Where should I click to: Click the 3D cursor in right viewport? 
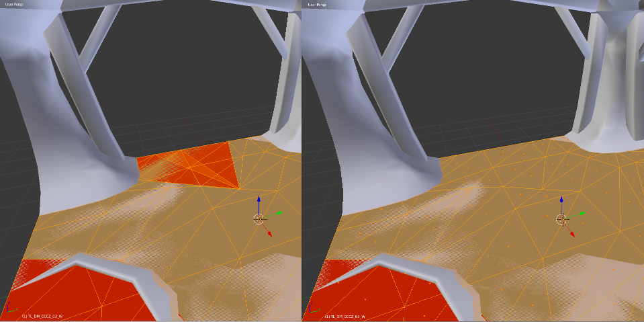point(562,218)
